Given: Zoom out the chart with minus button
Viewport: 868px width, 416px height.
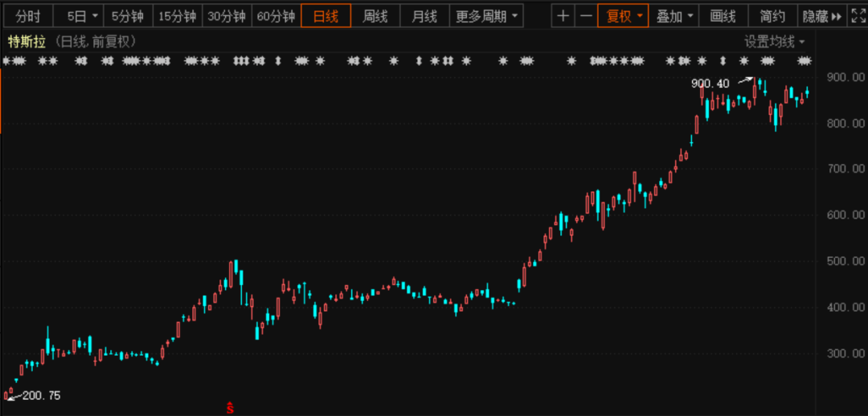Looking at the screenshot, I should tap(586, 16).
